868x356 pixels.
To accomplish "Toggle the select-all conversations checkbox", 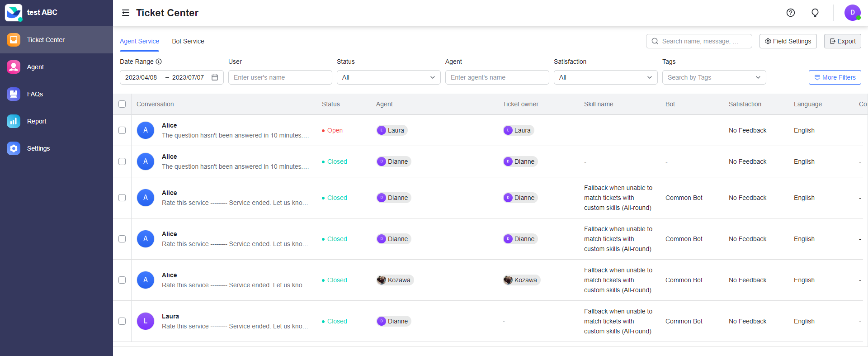I will tap(122, 104).
